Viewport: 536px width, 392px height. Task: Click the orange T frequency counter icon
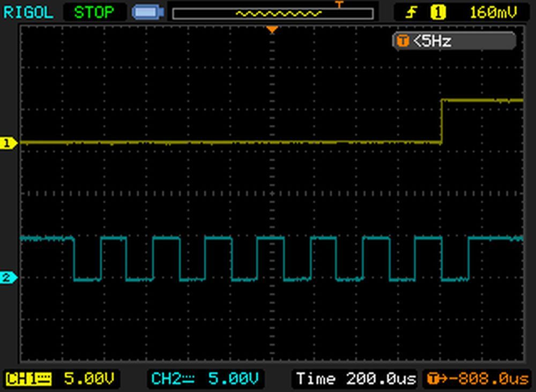point(403,41)
